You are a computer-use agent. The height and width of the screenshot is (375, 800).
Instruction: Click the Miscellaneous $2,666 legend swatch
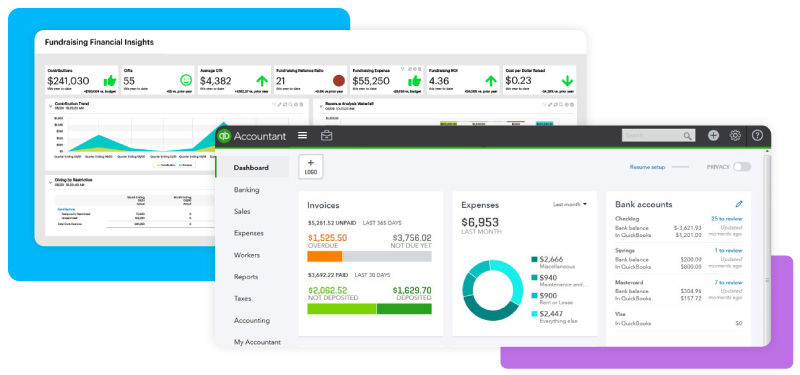point(534,260)
